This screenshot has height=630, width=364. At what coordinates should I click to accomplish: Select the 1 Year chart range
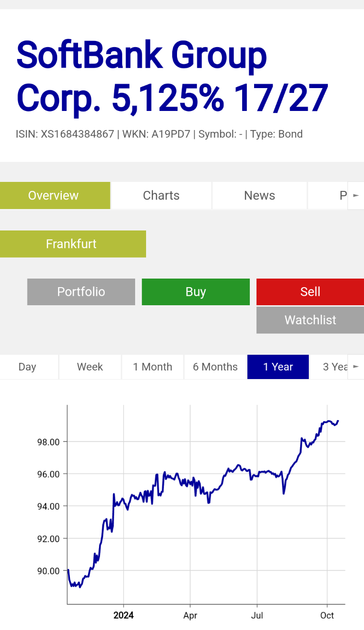278,367
